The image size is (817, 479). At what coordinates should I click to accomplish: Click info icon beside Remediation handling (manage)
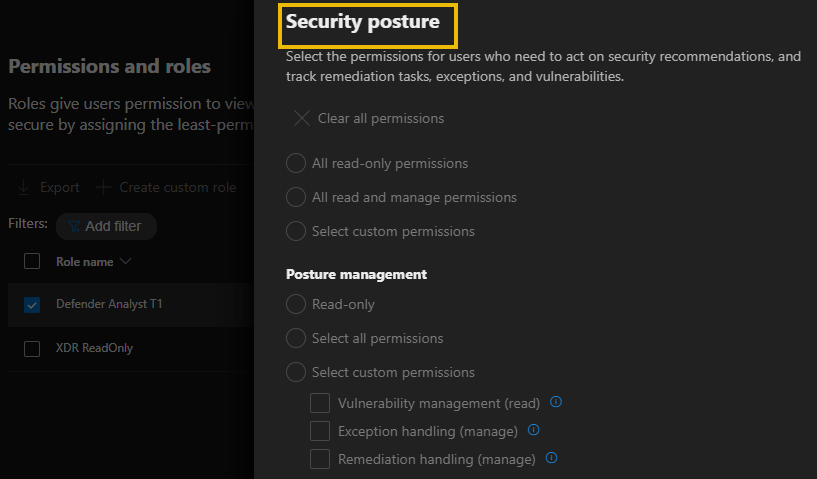(x=551, y=459)
